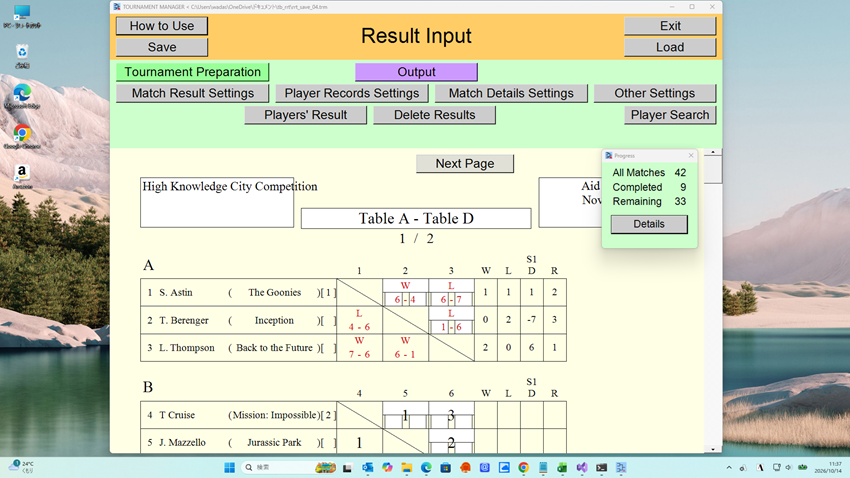Image resolution: width=850 pixels, height=478 pixels.
Task: Switch to the Output section
Action: coord(416,72)
